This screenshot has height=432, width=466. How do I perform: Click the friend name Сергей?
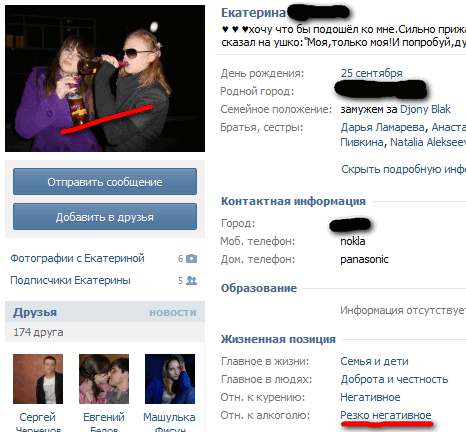coord(38,417)
